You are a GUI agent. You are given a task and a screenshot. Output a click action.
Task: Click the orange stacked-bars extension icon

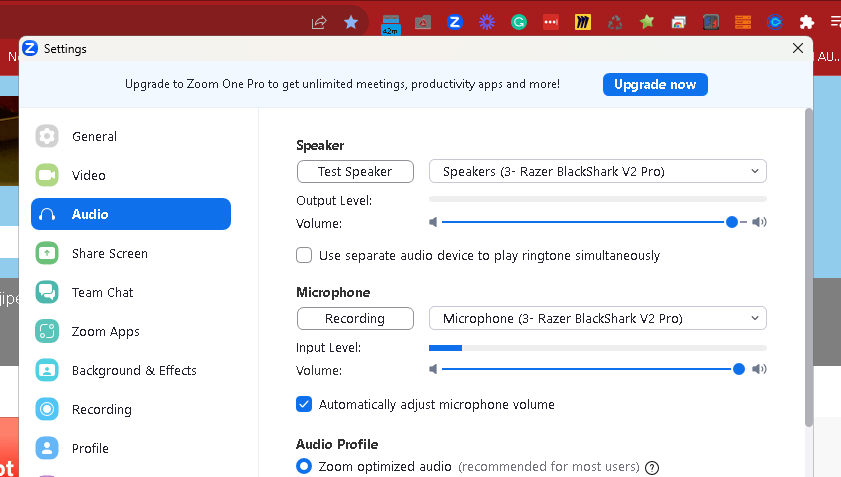point(743,22)
